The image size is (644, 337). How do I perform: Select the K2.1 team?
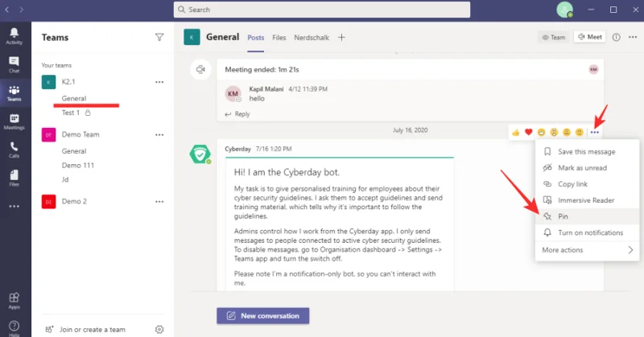[68, 82]
